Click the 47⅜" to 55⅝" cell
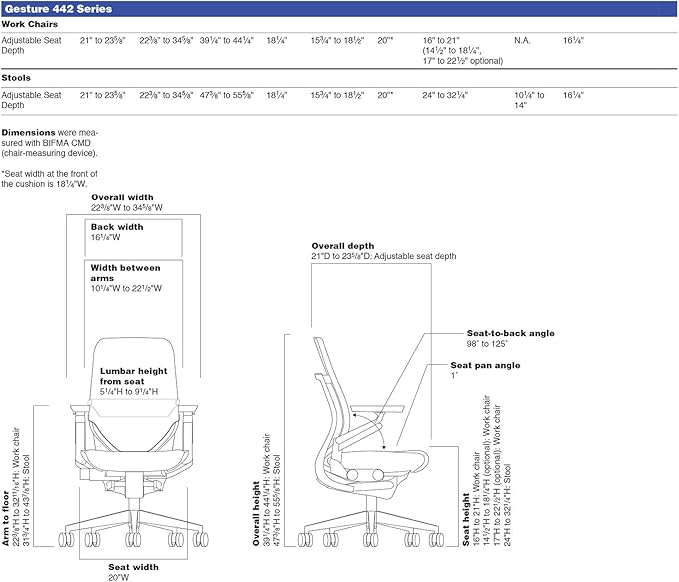 point(226,95)
